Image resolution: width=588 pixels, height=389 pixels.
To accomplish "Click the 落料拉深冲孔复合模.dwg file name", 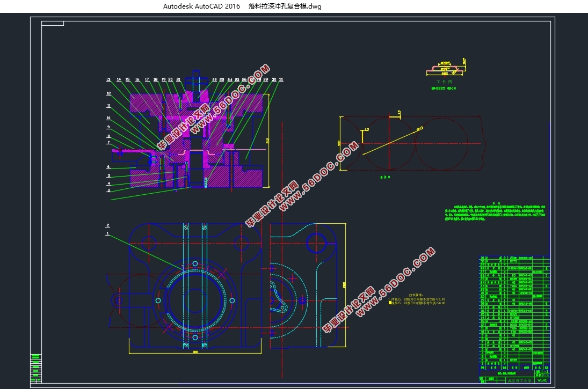I will pyautogui.click(x=285, y=6).
